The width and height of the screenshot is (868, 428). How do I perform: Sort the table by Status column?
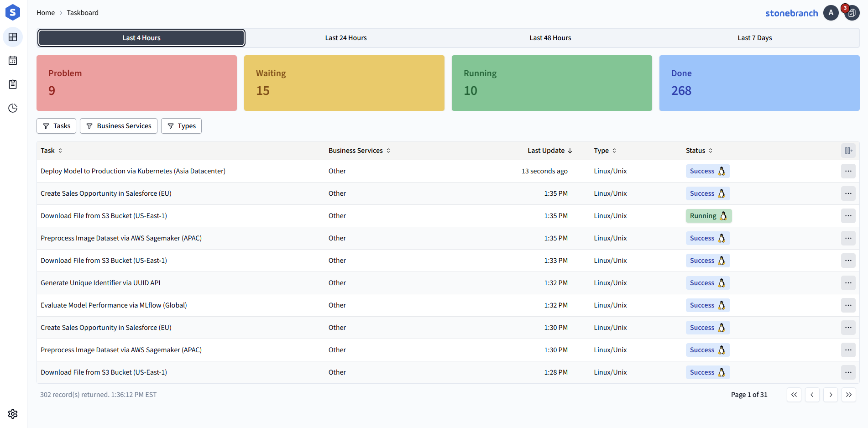(x=699, y=151)
